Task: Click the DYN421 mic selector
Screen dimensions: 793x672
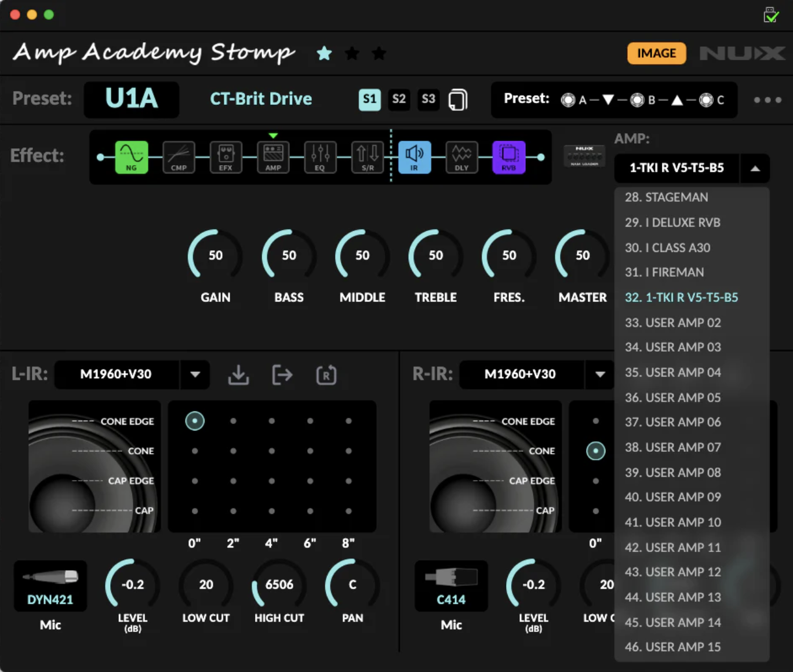Action: click(x=50, y=586)
